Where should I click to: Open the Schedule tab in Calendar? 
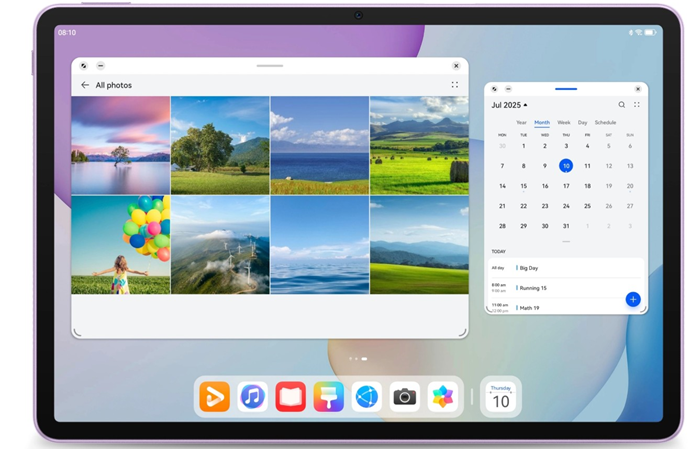605,123
